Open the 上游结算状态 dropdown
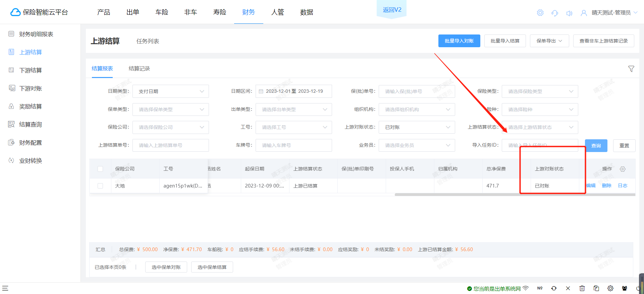 (540, 127)
